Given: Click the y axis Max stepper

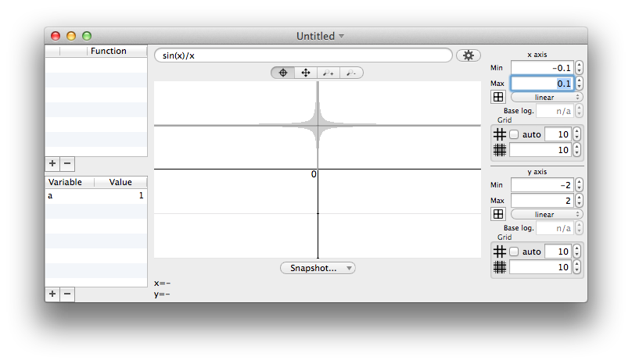Looking at the screenshot, I should [x=579, y=201].
